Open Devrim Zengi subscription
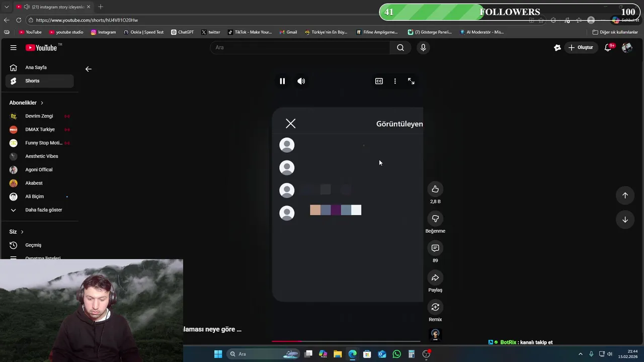Screen dimensions: 644x362 pos(39,116)
